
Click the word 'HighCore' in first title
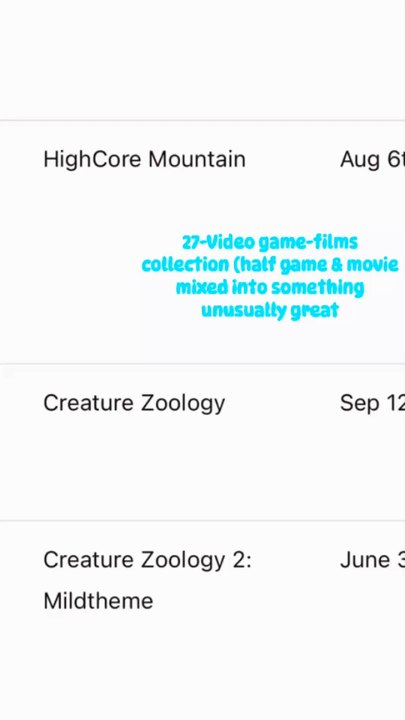click(x=92, y=160)
